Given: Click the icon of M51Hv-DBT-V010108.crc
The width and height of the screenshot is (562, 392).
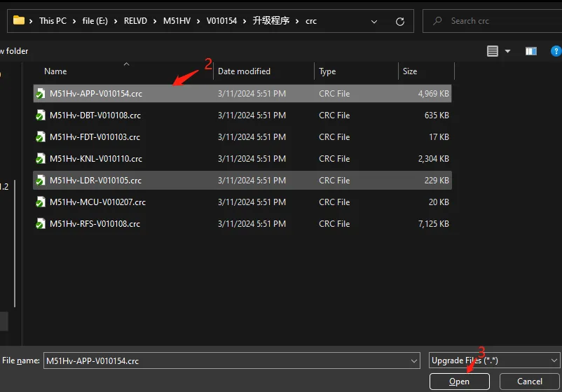Looking at the screenshot, I should [41, 115].
